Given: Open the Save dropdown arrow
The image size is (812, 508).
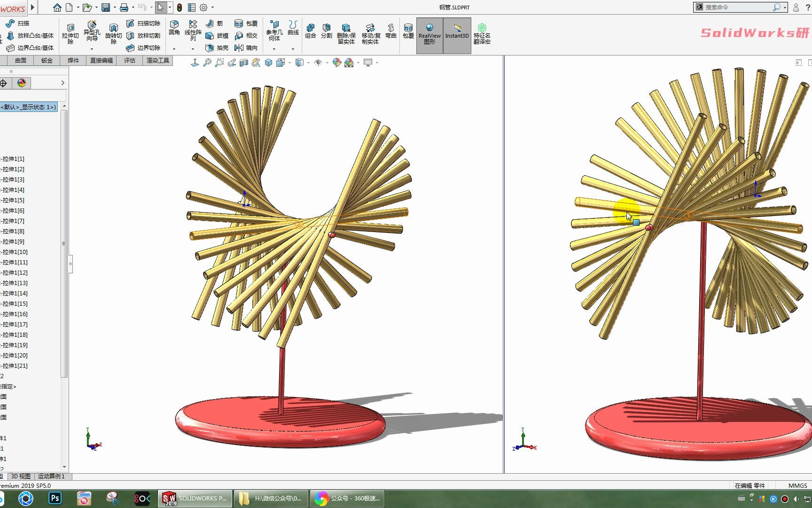Looking at the screenshot, I should tap(115, 8).
